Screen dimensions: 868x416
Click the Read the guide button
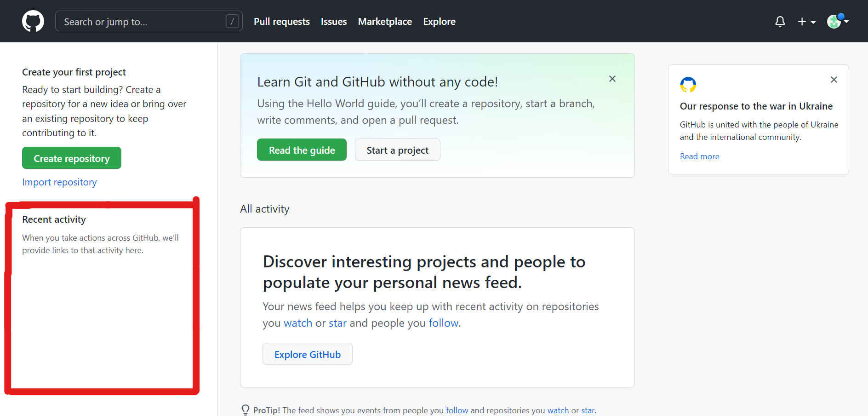(302, 150)
